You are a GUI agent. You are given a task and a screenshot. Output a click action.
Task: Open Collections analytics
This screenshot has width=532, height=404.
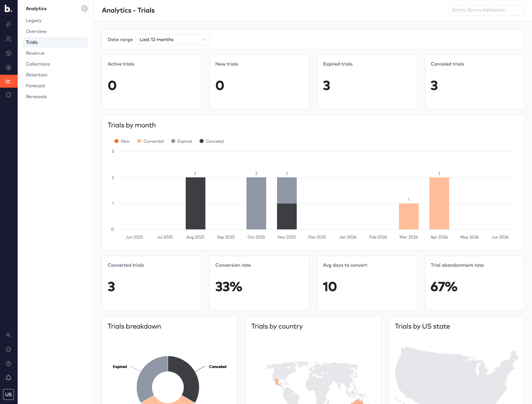pyautogui.click(x=38, y=64)
